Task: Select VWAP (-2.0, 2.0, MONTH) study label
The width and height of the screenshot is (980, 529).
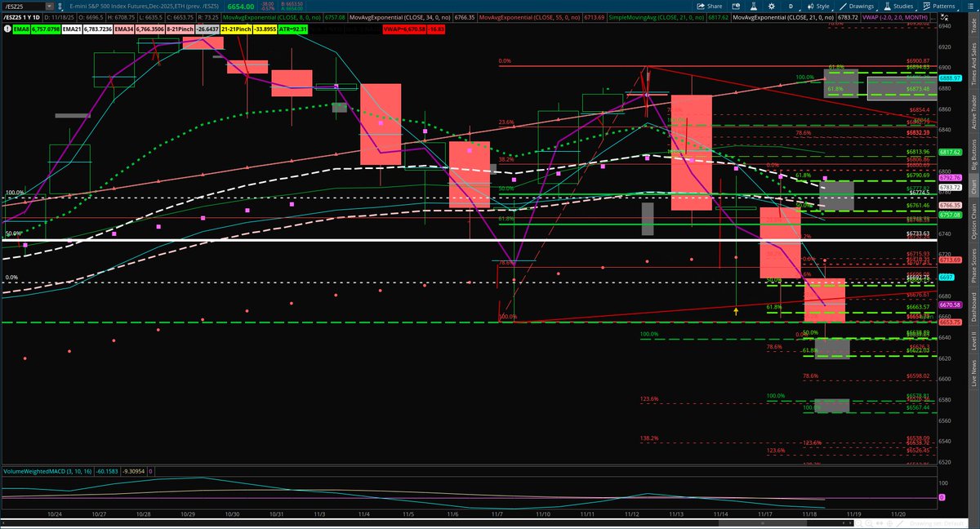Action: (895, 17)
